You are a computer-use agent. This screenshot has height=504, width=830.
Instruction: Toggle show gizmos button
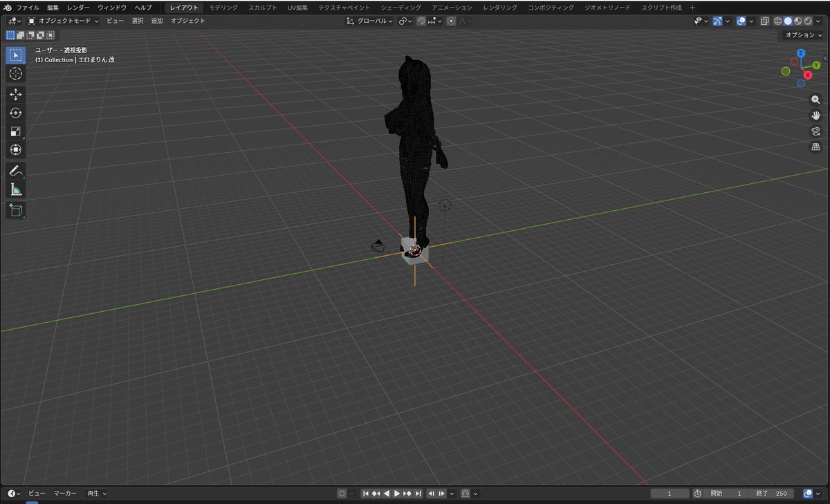point(718,21)
